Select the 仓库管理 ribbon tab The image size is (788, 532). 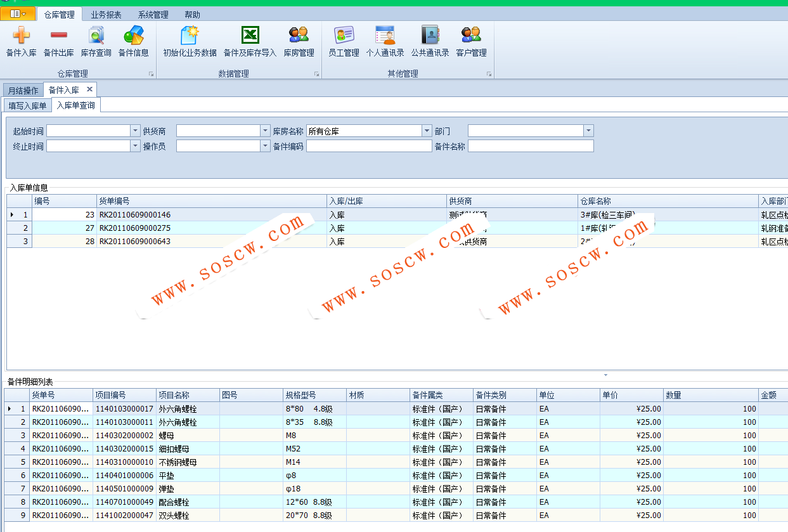point(59,15)
